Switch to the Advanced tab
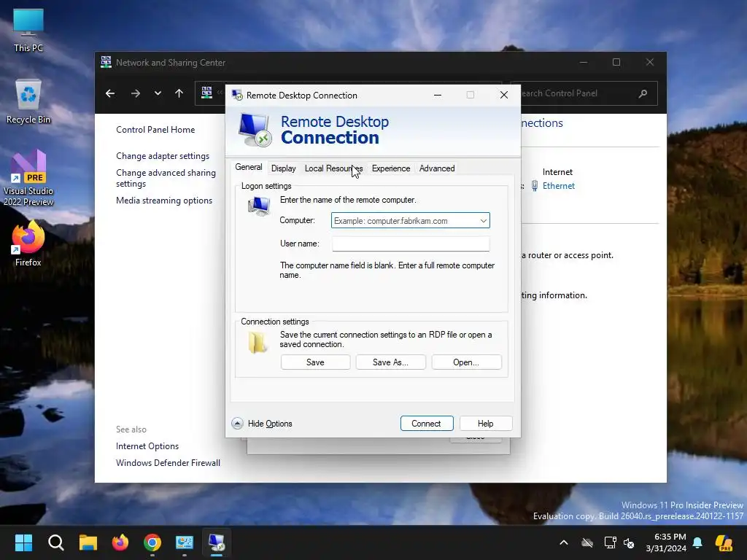This screenshot has width=747, height=560. tap(437, 168)
